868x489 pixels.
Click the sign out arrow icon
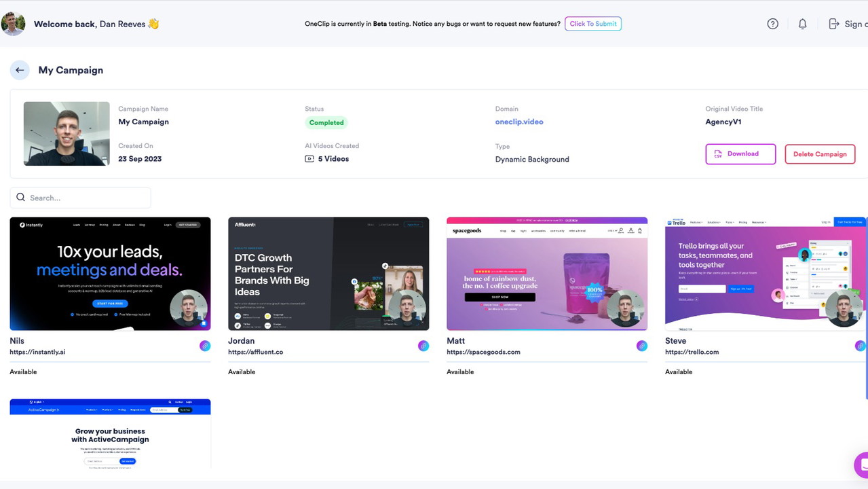tap(834, 24)
